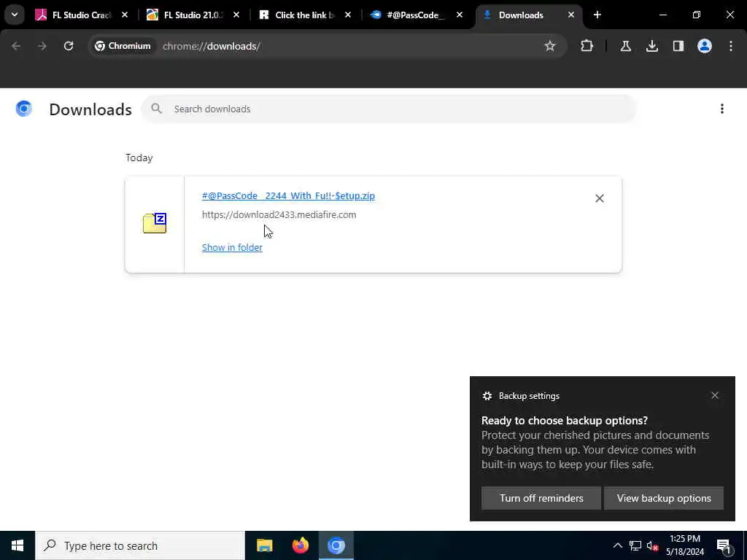Click the muted volume tray icon
Viewport: 747px width, 560px height.
[x=652, y=545]
